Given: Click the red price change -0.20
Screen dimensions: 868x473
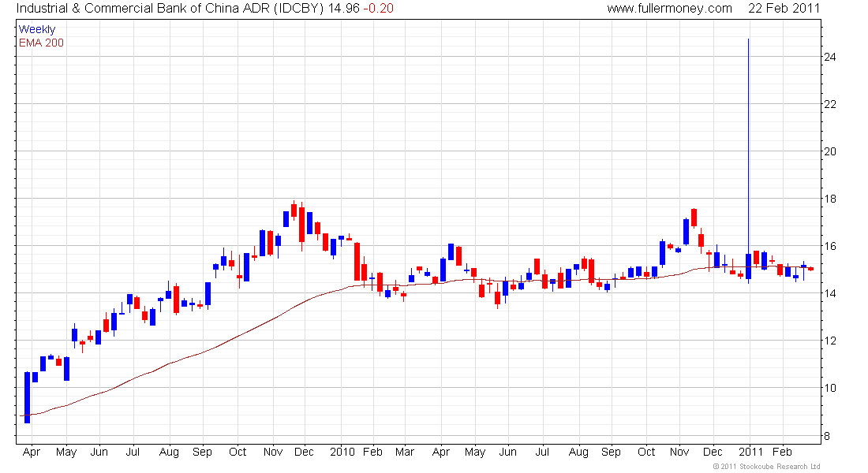Looking at the screenshot, I should click(379, 9).
